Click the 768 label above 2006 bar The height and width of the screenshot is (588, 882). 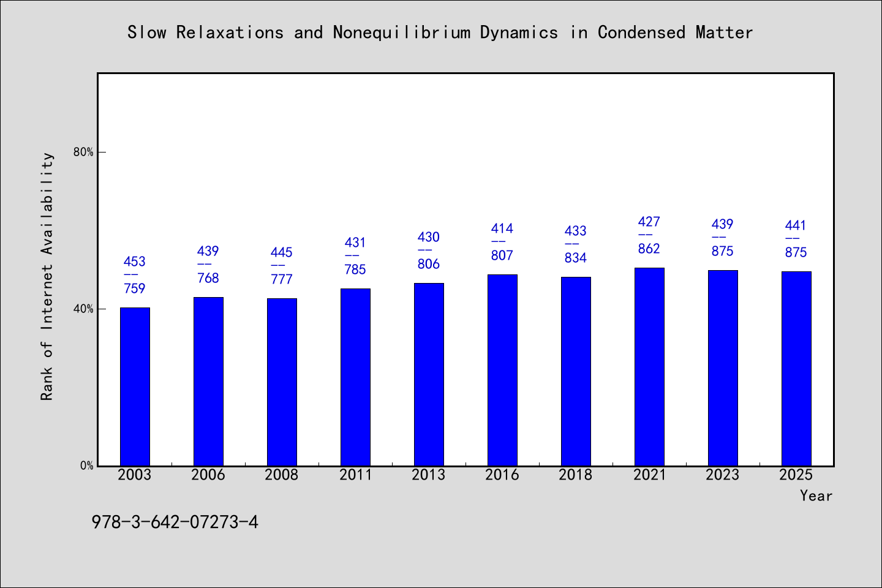tap(208, 279)
